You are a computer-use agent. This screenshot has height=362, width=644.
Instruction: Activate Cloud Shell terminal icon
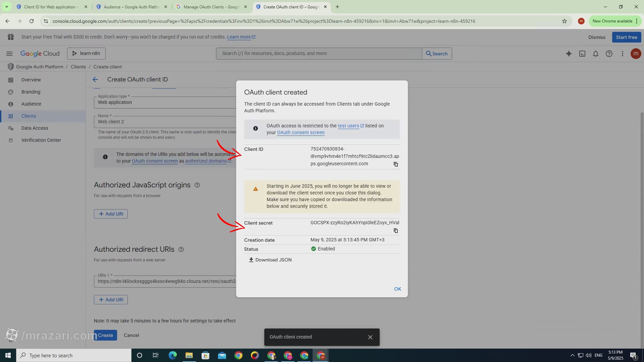coord(582,54)
